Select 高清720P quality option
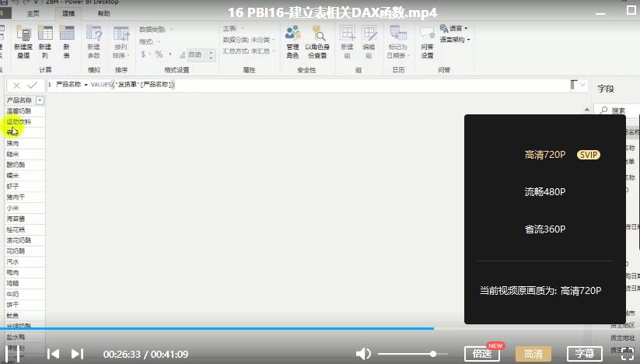This screenshot has height=364, width=640. (x=544, y=155)
